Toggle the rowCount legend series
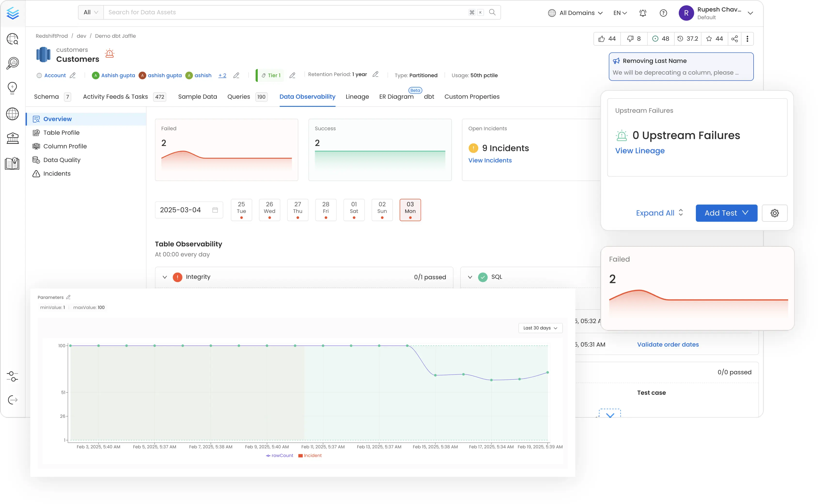This screenshot has height=504, width=819. pos(280,455)
